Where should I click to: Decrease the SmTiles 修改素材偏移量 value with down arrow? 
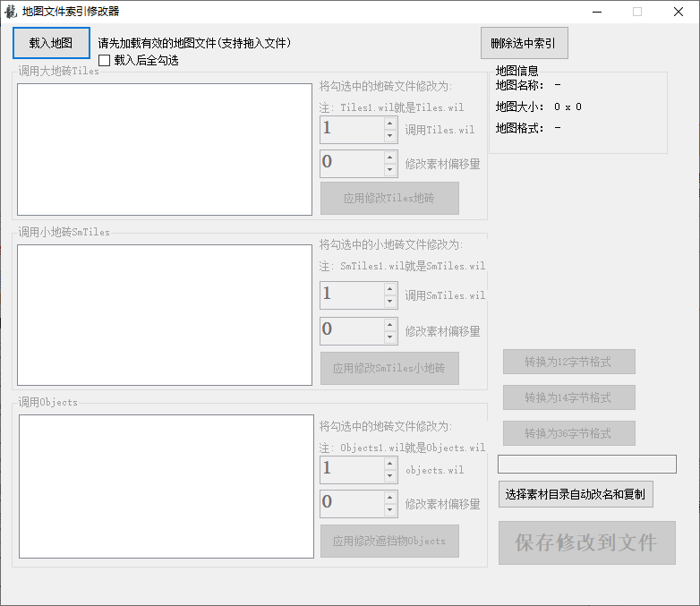pyautogui.click(x=390, y=337)
